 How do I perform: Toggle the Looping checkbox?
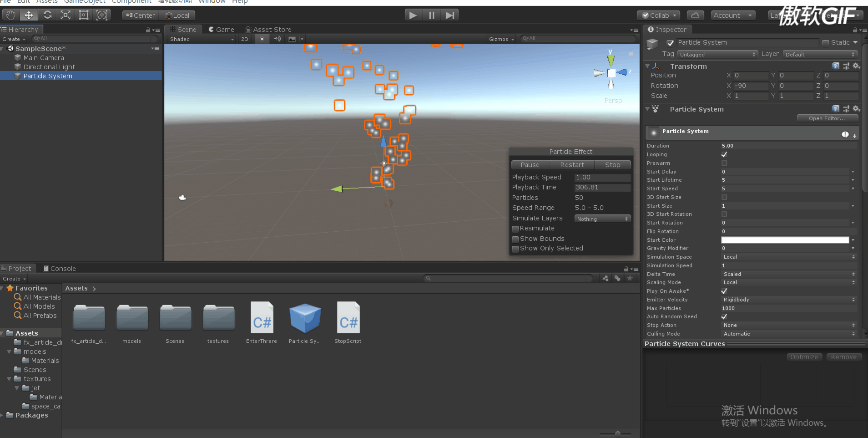point(724,154)
